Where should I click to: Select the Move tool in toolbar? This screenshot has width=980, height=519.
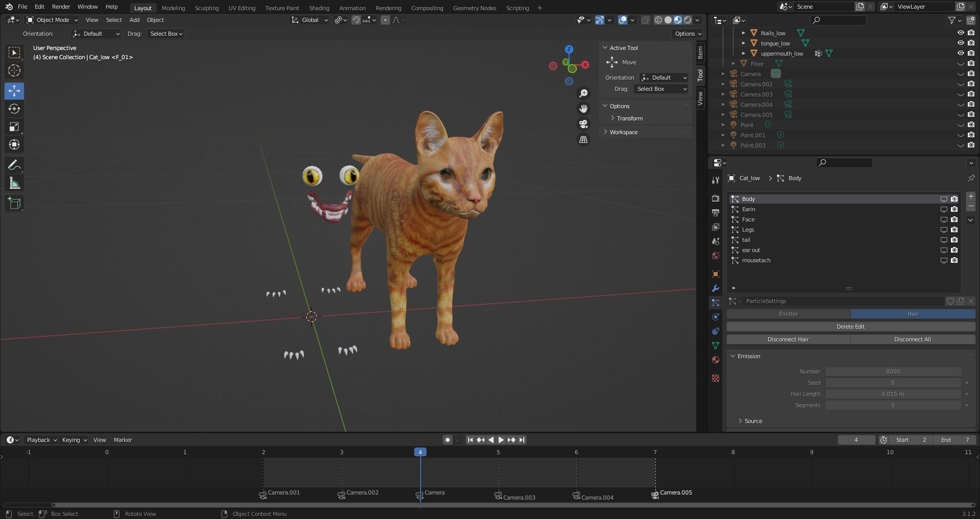[x=14, y=91]
